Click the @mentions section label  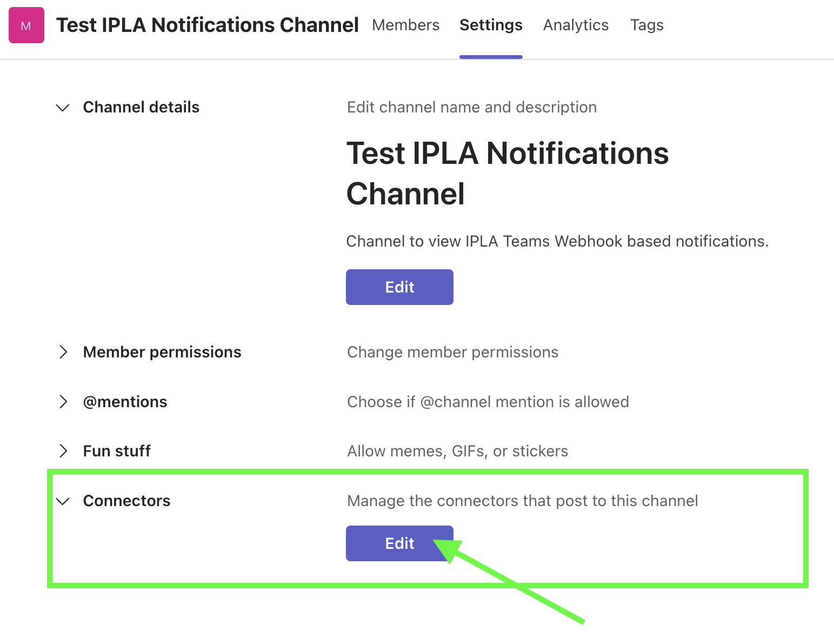pos(125,402)
